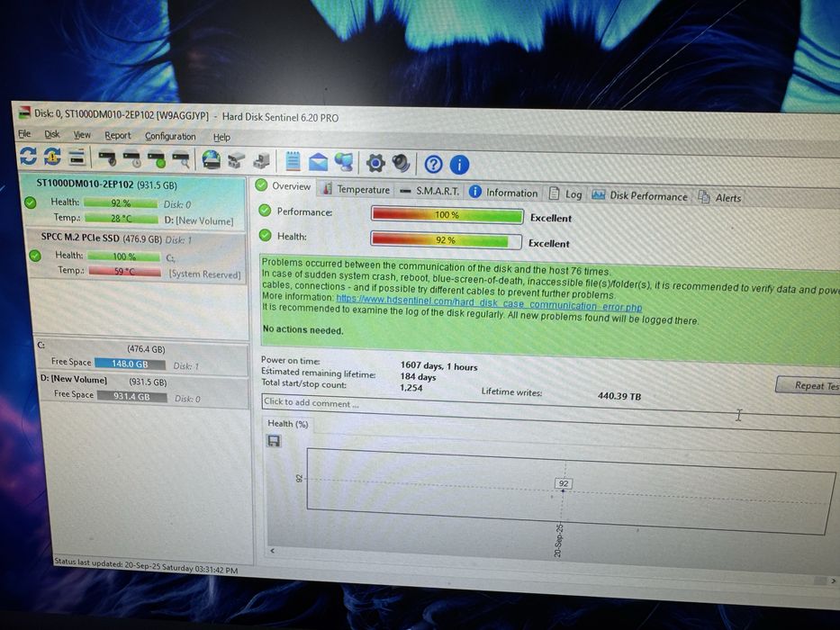Screen dimensions: 840x630
Task: Switch to the Overview tab
Action: (284, 186)
